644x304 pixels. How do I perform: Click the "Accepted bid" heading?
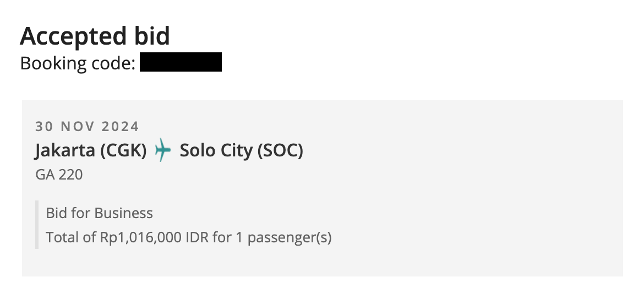(x=95, y=36)
